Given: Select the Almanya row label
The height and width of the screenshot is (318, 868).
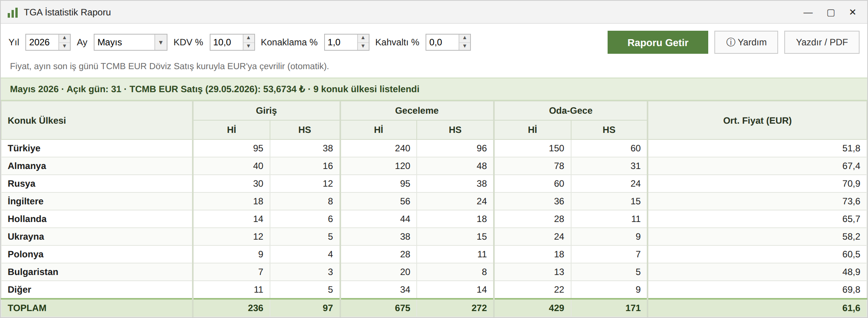Looking at the screenshot, I should [x=27, y=166].
